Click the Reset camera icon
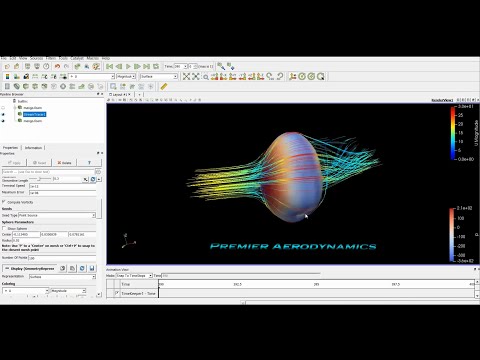Screen dimensions: 480x360 click(x=186, y=77)
